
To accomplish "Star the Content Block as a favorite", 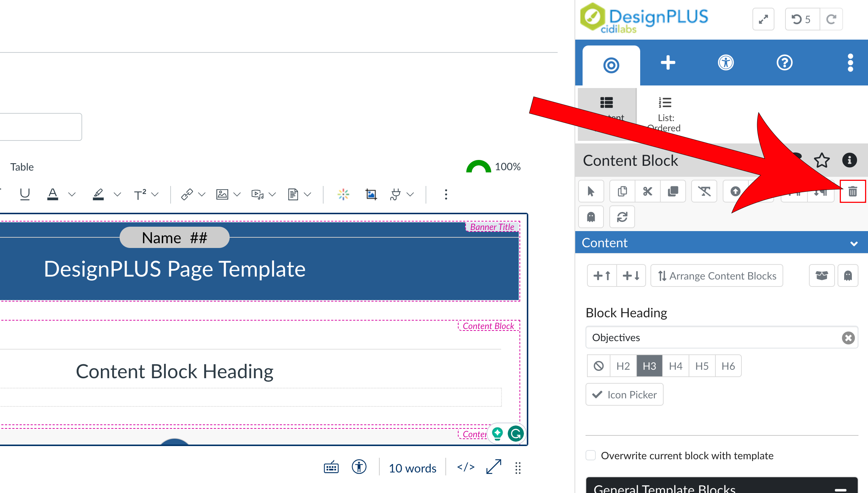I will (822, 160).
